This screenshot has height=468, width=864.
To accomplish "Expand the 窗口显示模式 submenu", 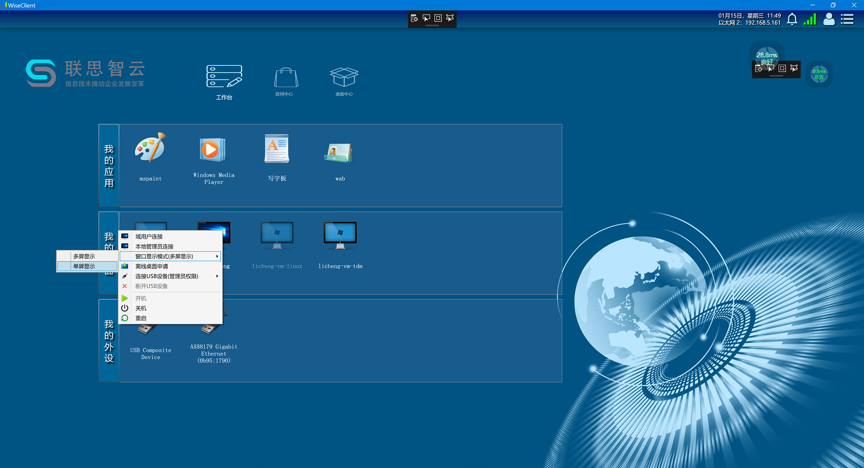I will click(170, 256).
